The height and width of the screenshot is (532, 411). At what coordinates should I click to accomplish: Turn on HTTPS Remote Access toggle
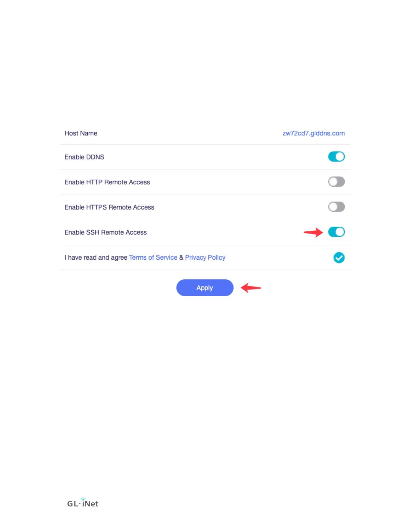pyautogui.click(x=336, y=207)
